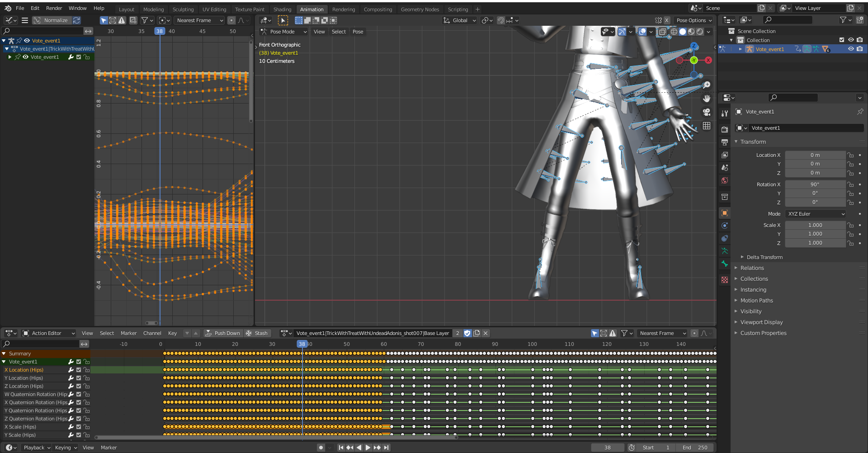Jump to the previous keyframe
This screenshot has width=868, height=453.
pyautogui.click(x=350, y=448)
